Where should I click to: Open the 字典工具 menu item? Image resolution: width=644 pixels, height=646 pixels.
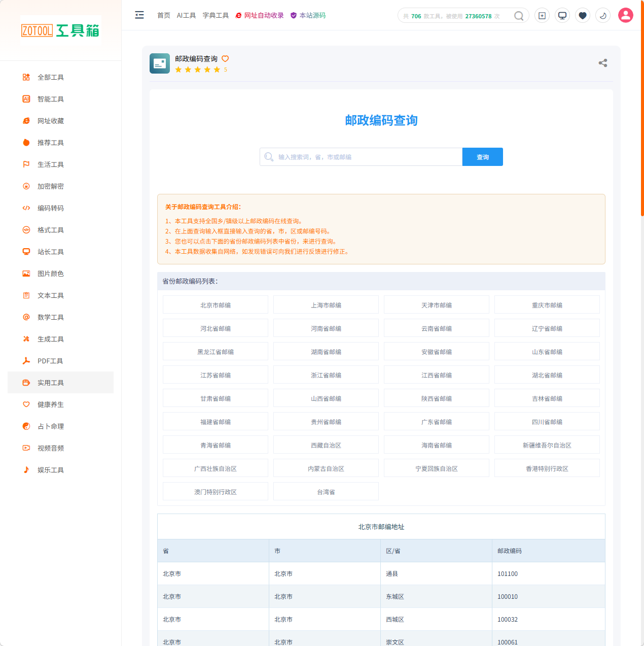click(x=215, y=15)
